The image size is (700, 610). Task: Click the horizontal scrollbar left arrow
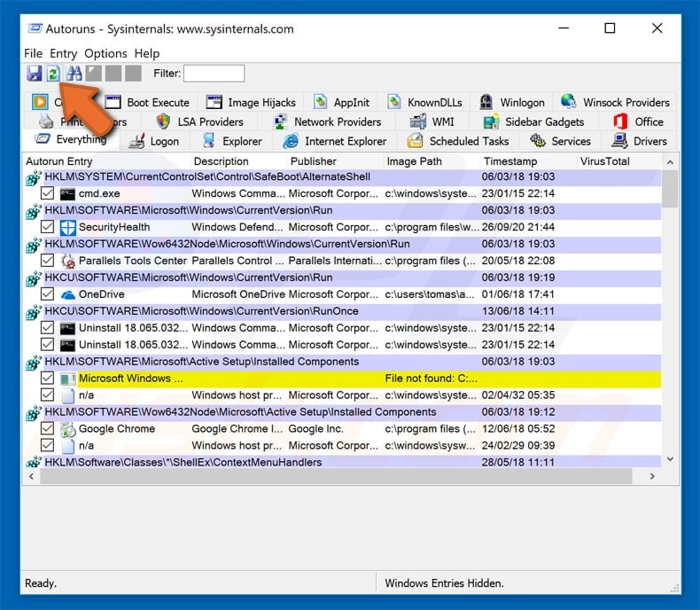(31, 476)
